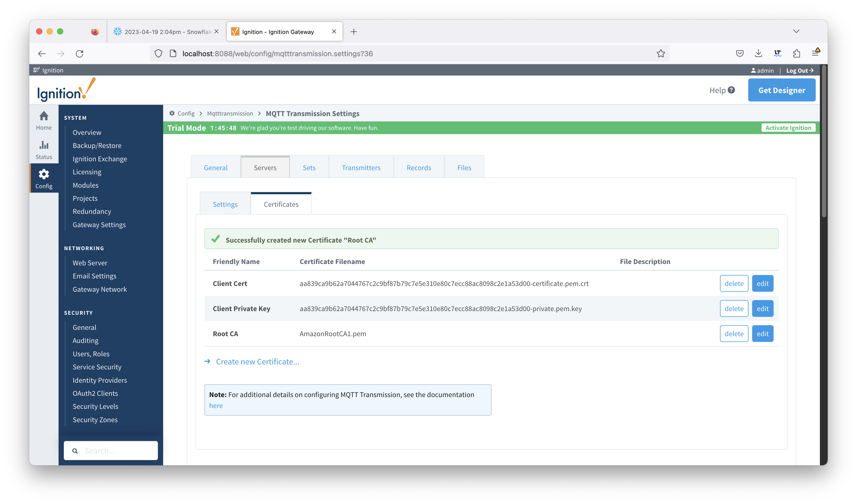Viewport: 857px width, 504px height.
Task: Click the Activate Ignition button
Action: tap(788, 128)
